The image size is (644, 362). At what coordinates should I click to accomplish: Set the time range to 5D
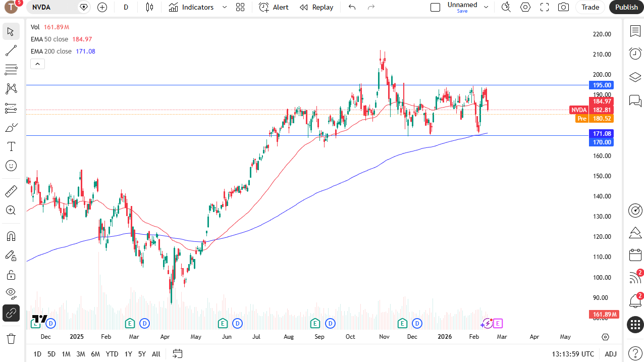tap(51, 354)
